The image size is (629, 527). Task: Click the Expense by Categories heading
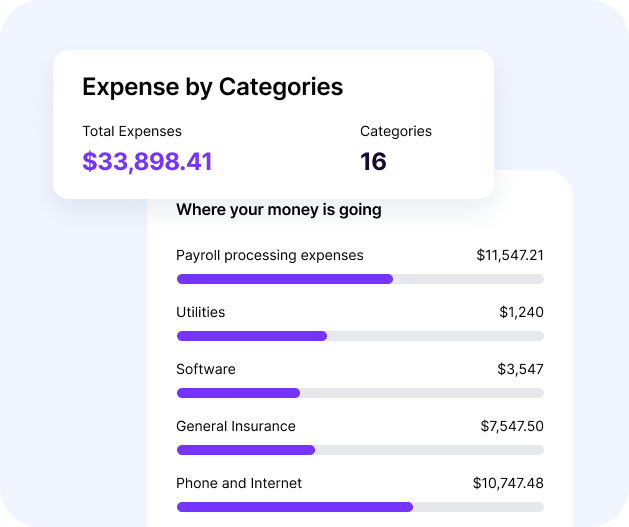tap(213, 87)
